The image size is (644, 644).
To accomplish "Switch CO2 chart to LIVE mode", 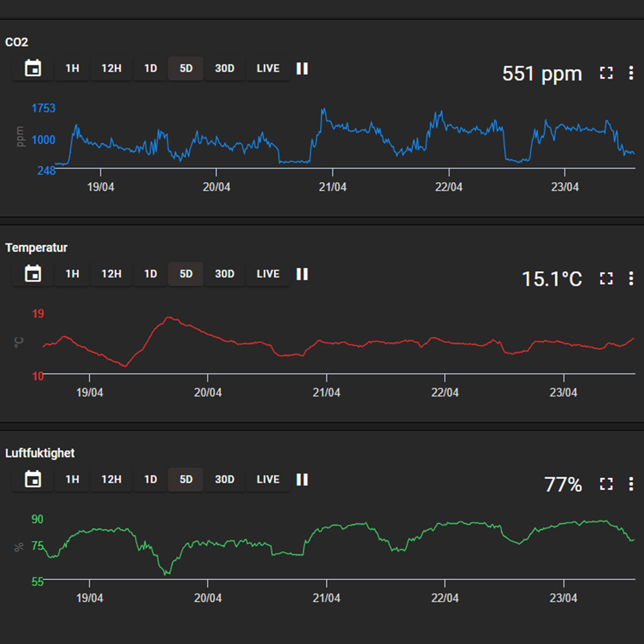I will click(268, 69).
